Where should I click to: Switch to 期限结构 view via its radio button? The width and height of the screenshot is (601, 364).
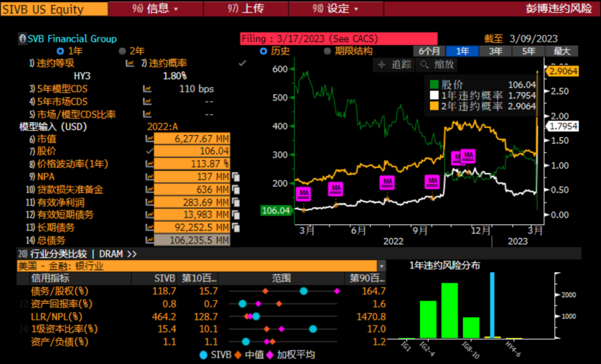pyautogui.click(x=327, y=50)
